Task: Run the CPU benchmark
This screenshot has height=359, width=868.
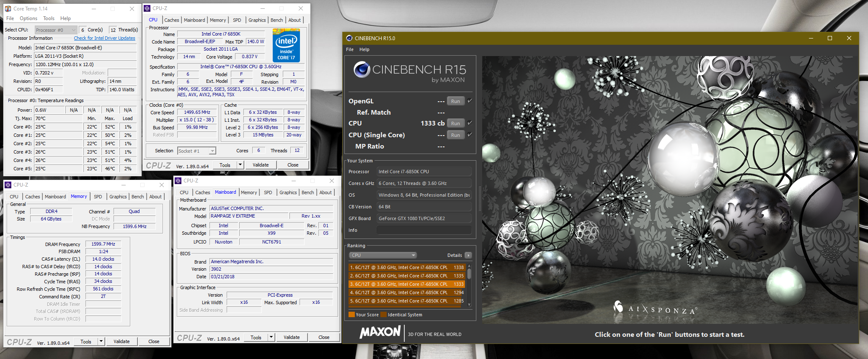Action: 456,123
